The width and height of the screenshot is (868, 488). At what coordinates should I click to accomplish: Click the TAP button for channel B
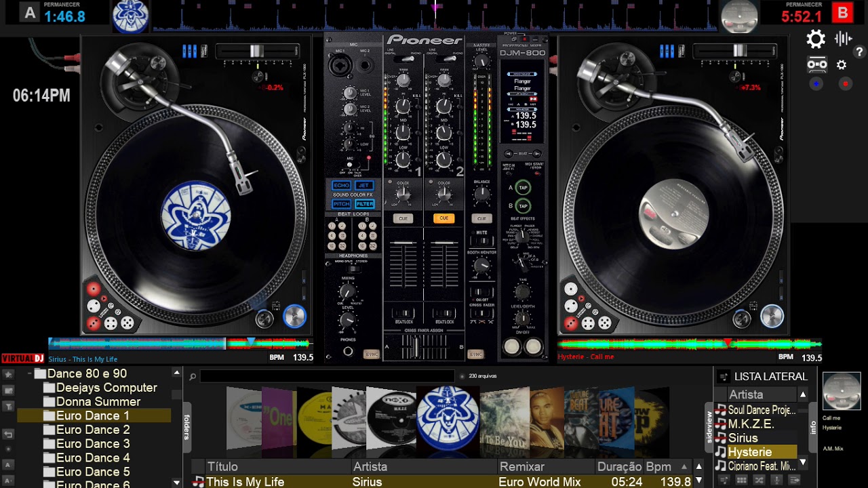(x=523, y=206)
